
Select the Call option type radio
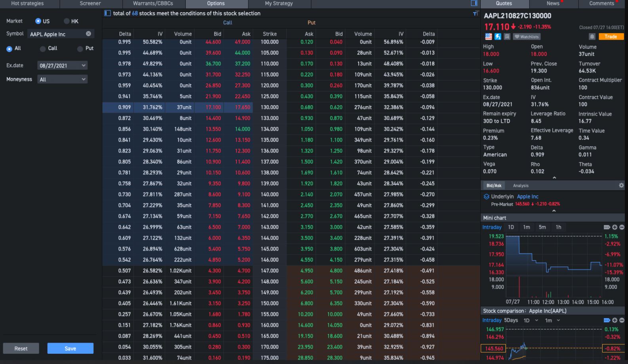[x=43, y=49]
